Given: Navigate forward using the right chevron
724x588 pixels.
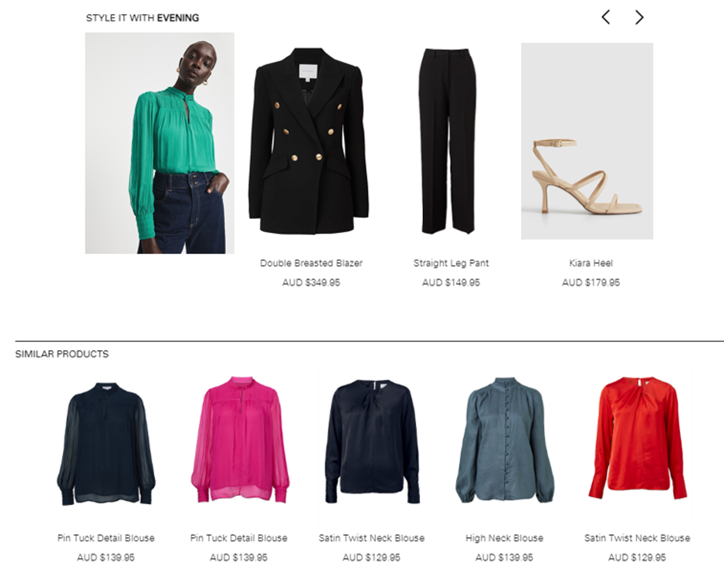Looking at the screenshot, I should point(639,17).
